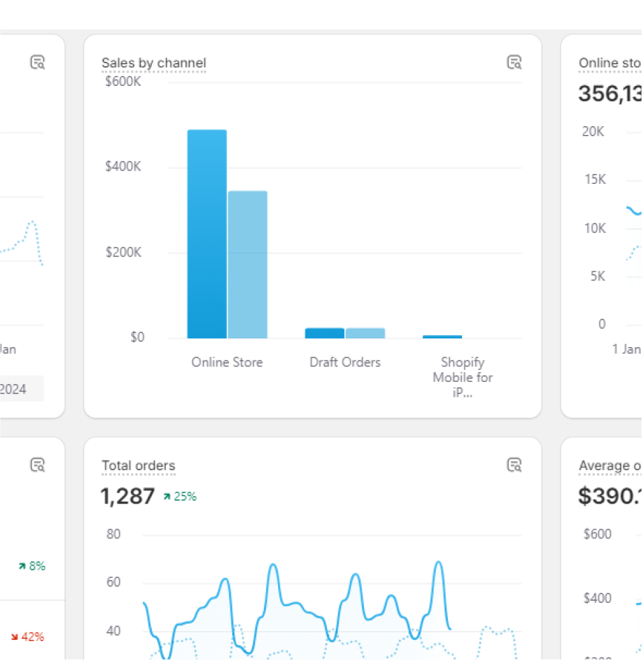Click the 40 axis label on Total orders chart
The height and width of the screenshot is (672, 642).
tap(113, 631)
